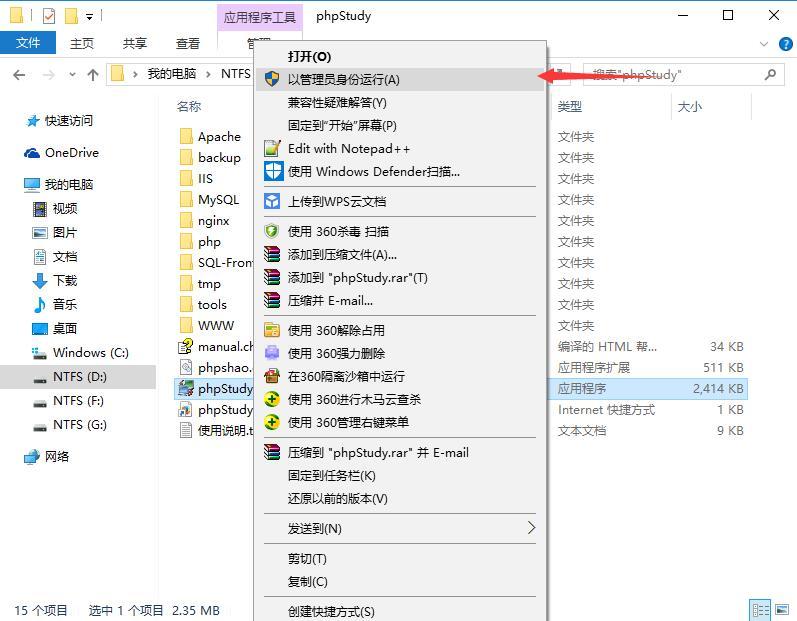Select 兼容性疑难解答(Y)
The width and height of the screenshot is (797, 621).
(400, 103)
